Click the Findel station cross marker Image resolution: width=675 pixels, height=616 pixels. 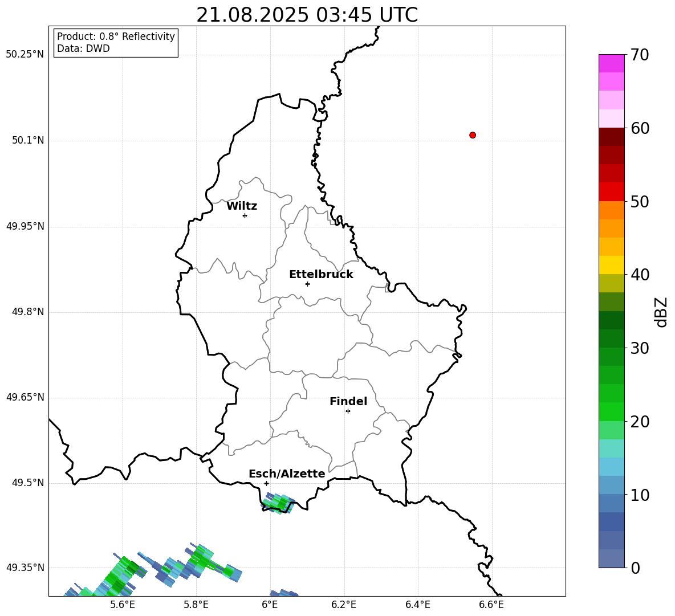point(348,411)
